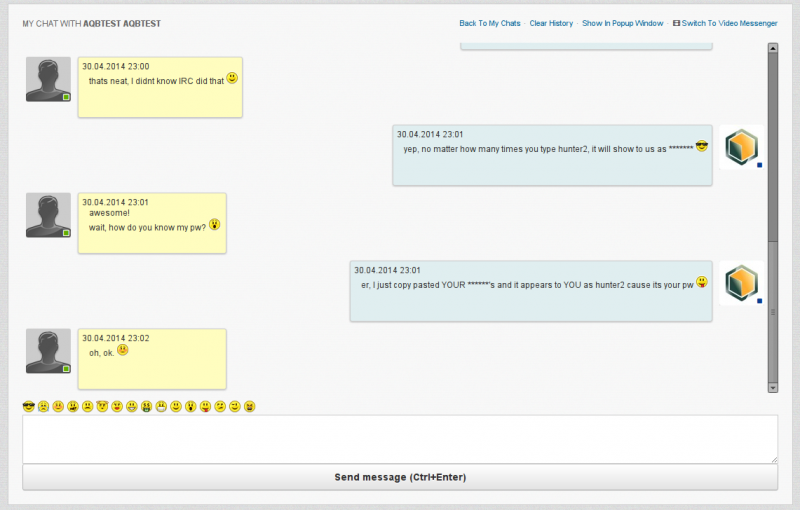800x510 pixels.
Task: Select text "thats neat, I didnt know IRC did that"
Action: [x=156, y=81]
